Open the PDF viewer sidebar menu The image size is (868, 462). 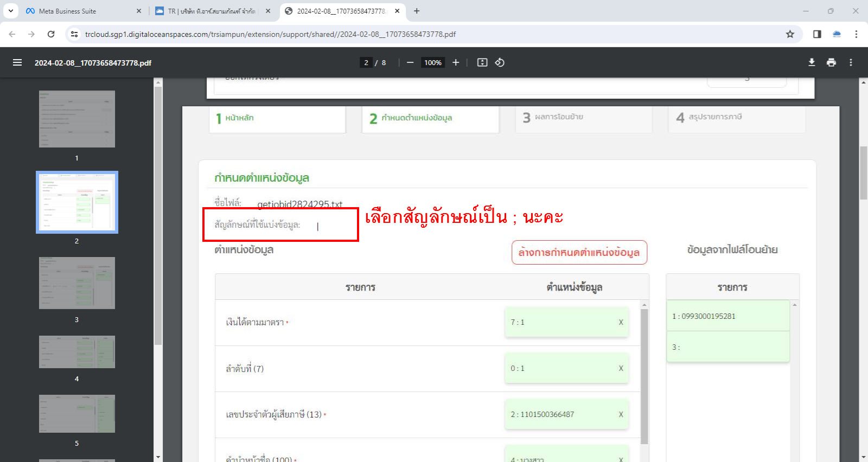(x=17, y=62)
